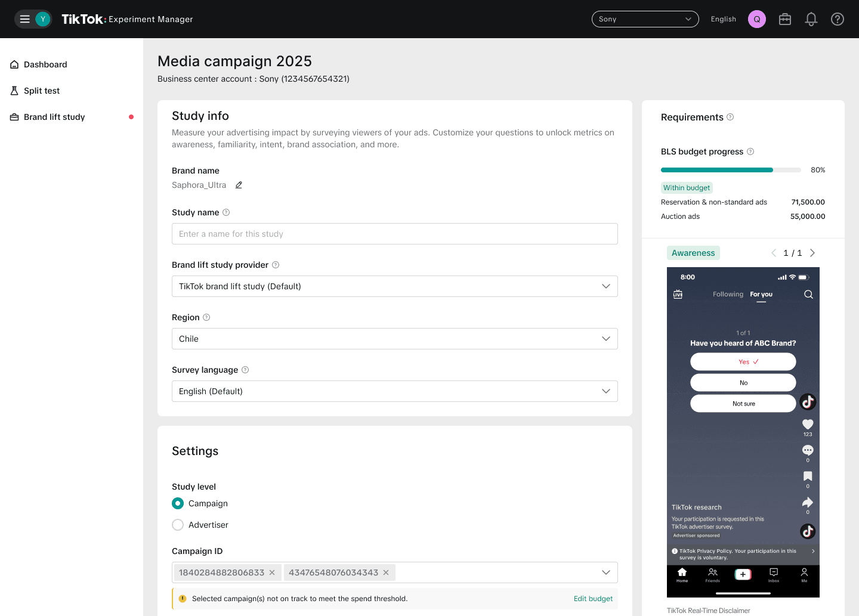Expand the Brand lift study provider dropdown
Viewport: 859px width, 616px height.
coord(394,286)
